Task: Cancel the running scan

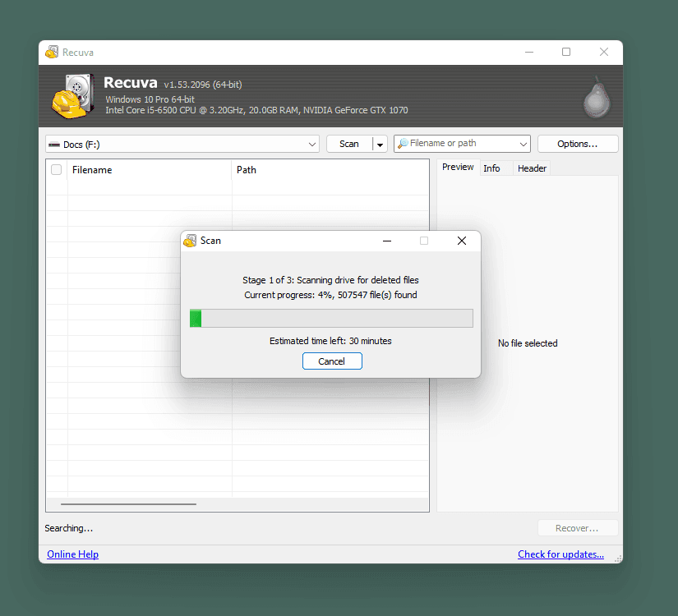Action: tap(332, 361)
